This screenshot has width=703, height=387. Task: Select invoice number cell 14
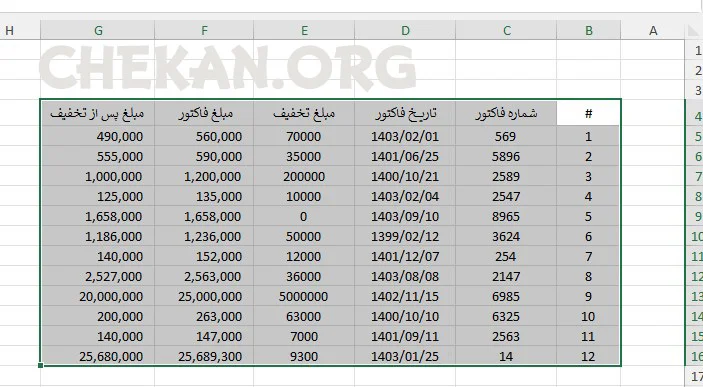506,356
